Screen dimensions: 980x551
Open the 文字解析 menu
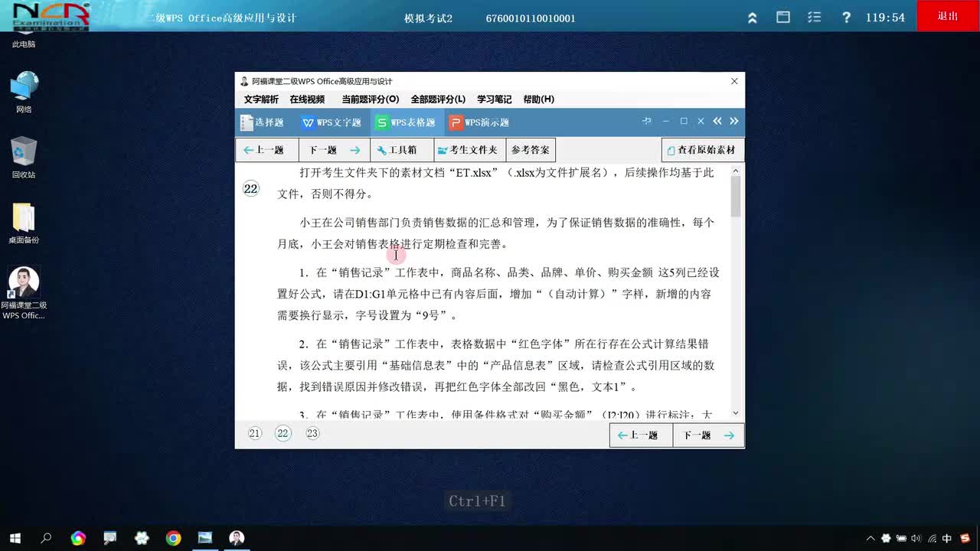coord(261,99)
